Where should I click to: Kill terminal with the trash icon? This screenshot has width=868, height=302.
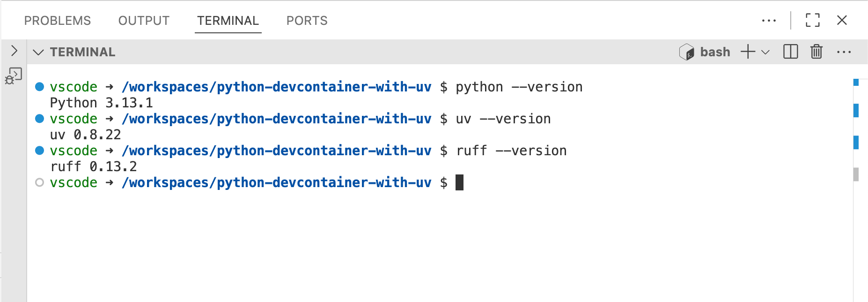coord(816,52)
